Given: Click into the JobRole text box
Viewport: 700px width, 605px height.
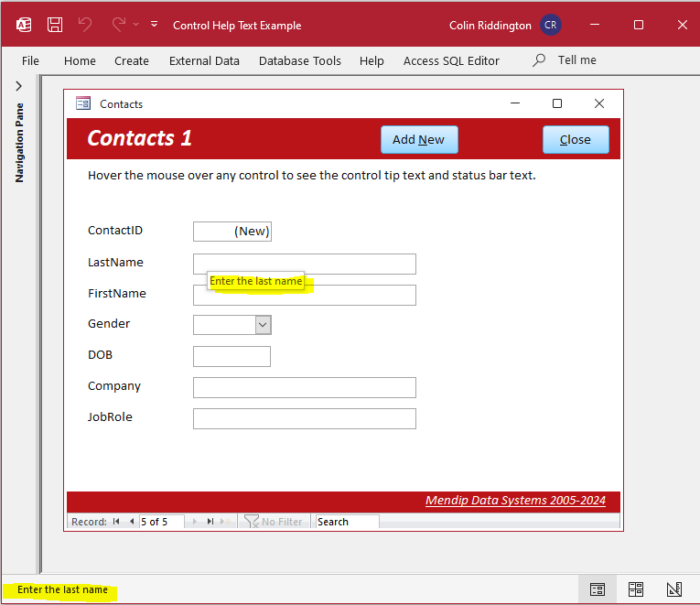Looking at the screenshot, I should 305,419.
